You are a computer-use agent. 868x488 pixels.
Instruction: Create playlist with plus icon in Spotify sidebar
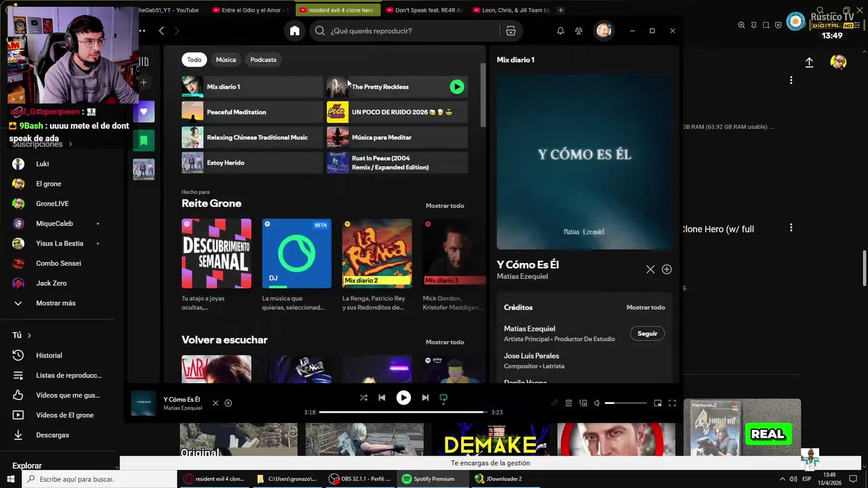(144, 82)
